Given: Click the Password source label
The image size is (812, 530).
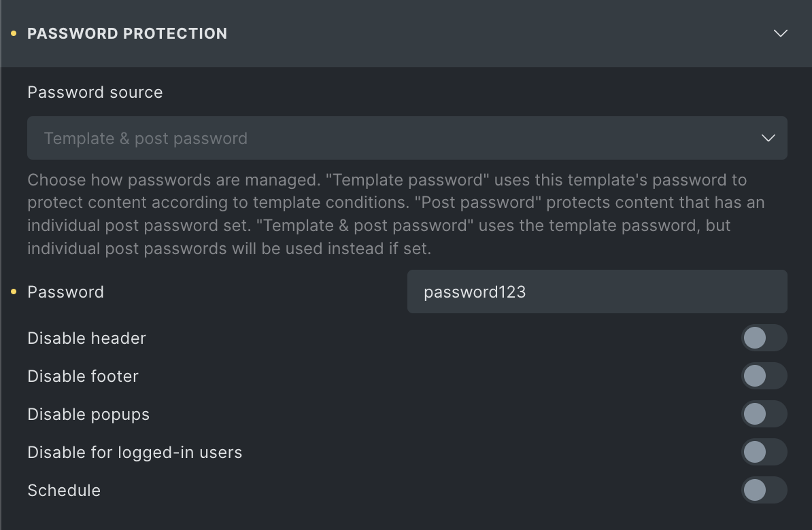Looking at the screenshot, I should click(95, 92).
